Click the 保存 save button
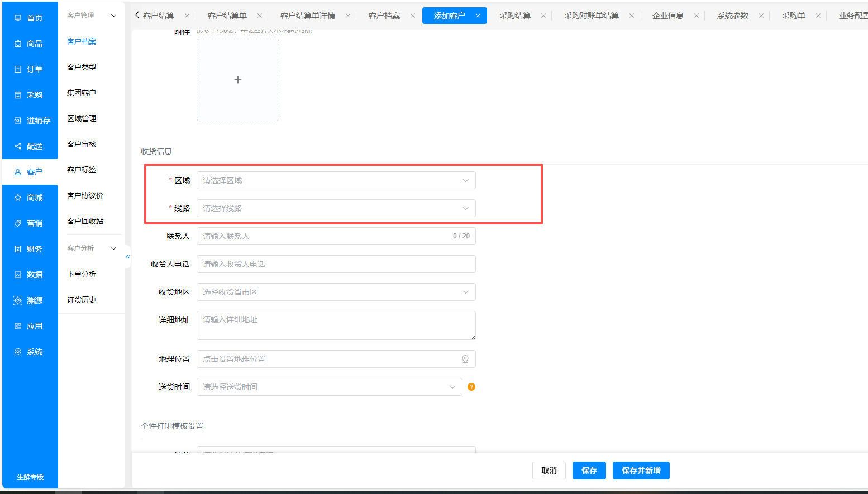Image resolution: width=868 pixels, height=494 pixels. pos(589,471)
